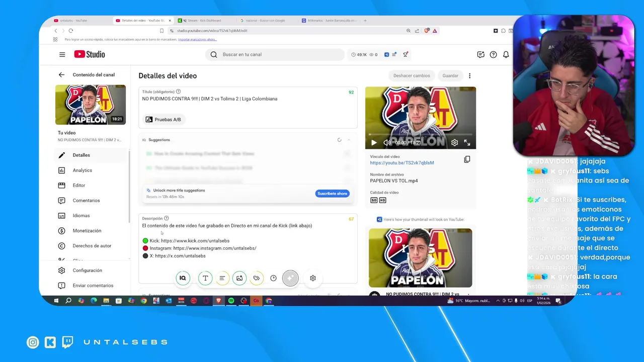Open Analytics in the sidebar
This screenshot has height=362, width=644.
pyautogui.click(x=92, y=170)
